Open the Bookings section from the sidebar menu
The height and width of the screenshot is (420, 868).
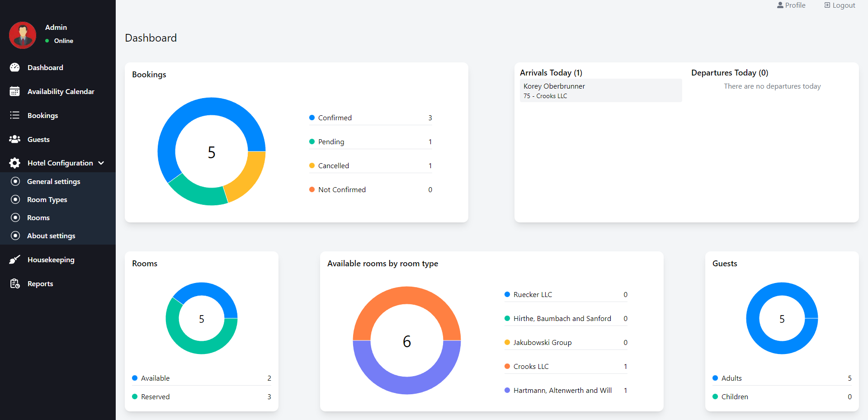click(42, 115)
